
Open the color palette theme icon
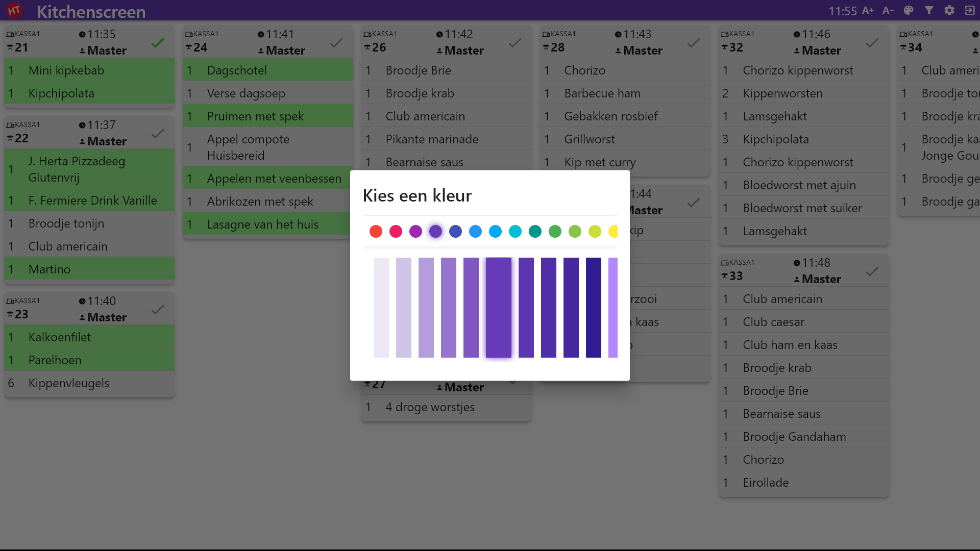(x=909, y=11)
